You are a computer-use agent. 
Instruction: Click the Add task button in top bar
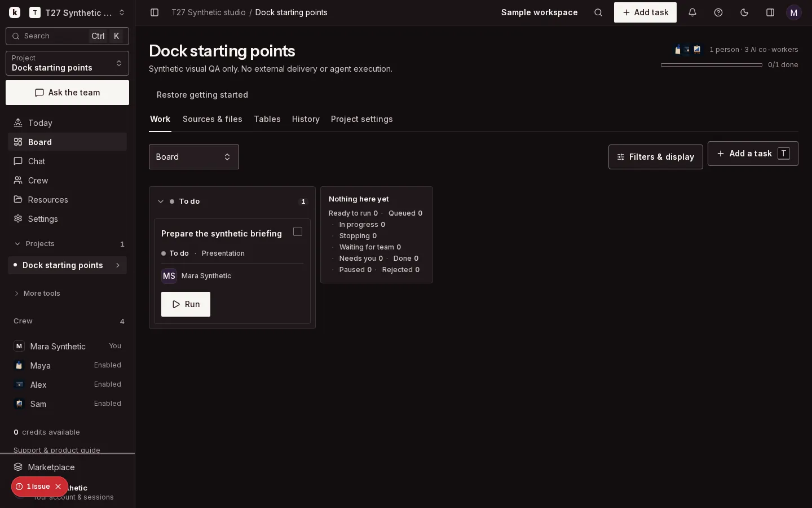pos(645,12)
